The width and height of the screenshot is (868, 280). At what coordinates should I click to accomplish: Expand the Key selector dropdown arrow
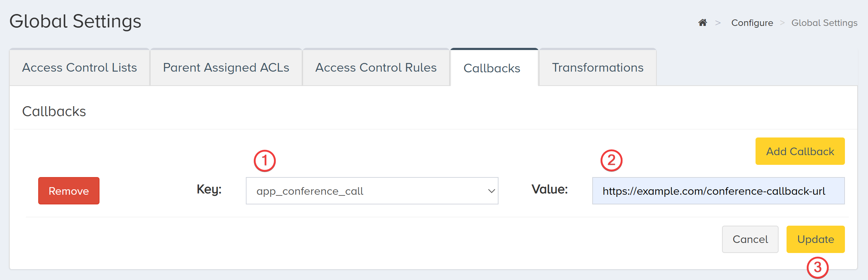point(491,191)
